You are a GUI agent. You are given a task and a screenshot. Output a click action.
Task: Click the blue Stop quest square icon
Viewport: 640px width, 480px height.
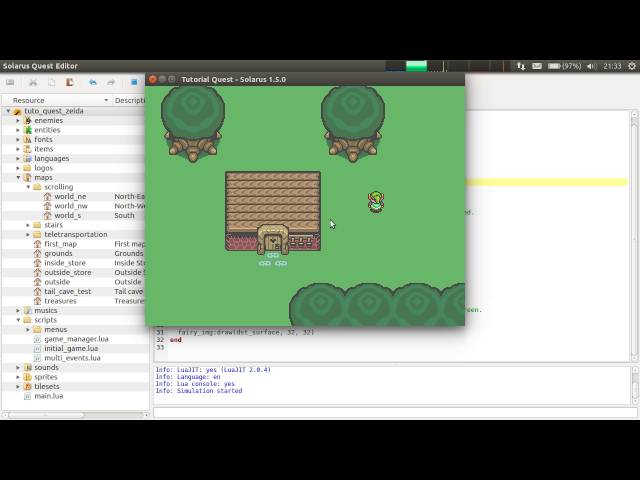coord(134,82)
